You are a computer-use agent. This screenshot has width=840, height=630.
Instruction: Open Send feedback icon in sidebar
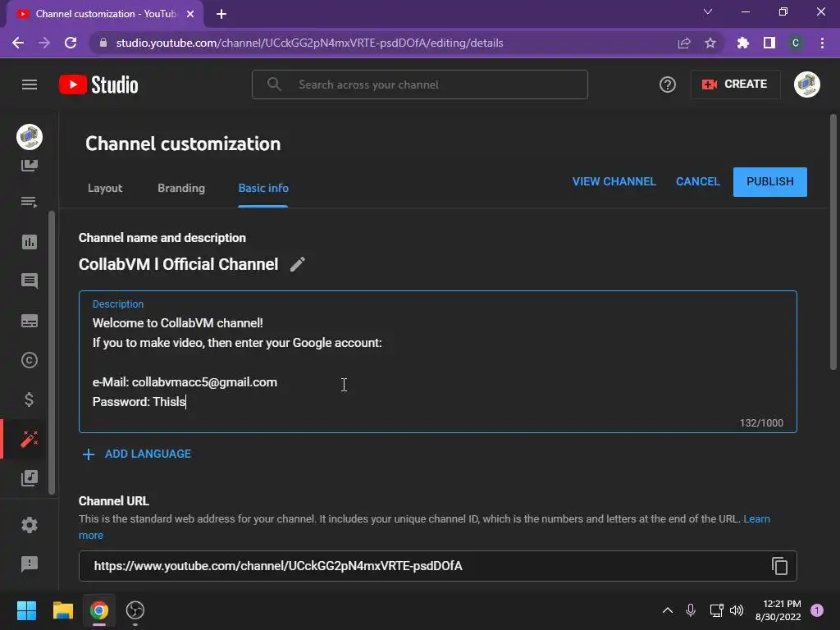point(30,564)
